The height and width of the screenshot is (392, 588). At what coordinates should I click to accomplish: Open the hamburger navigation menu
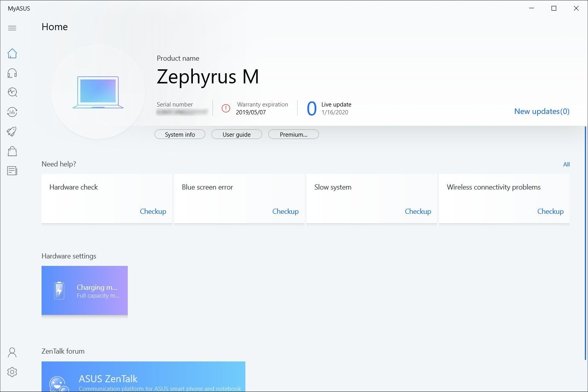(x=12, y=28)
